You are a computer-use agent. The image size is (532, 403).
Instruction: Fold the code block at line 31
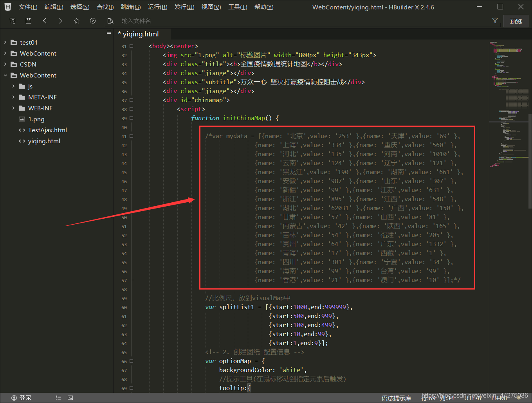(132, 46)
